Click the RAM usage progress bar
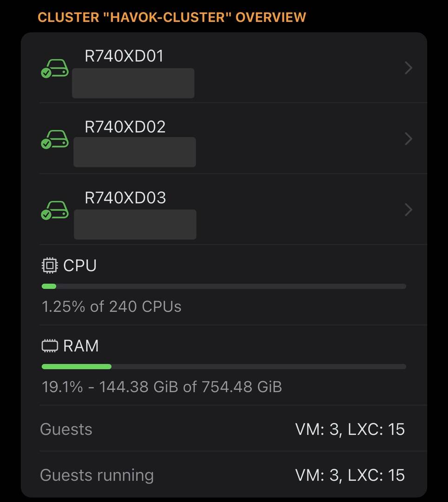The width and height of the screenshot is (448, 502). point(224,367)
